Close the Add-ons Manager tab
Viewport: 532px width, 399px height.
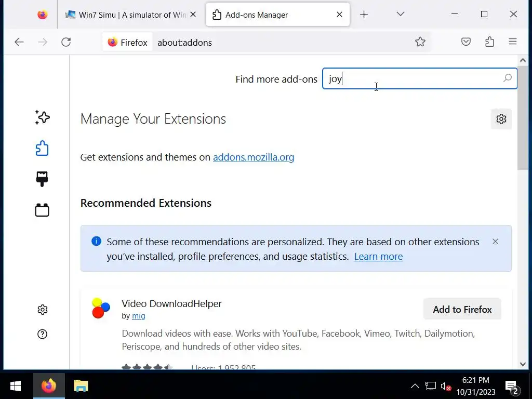tap(339, 15)
